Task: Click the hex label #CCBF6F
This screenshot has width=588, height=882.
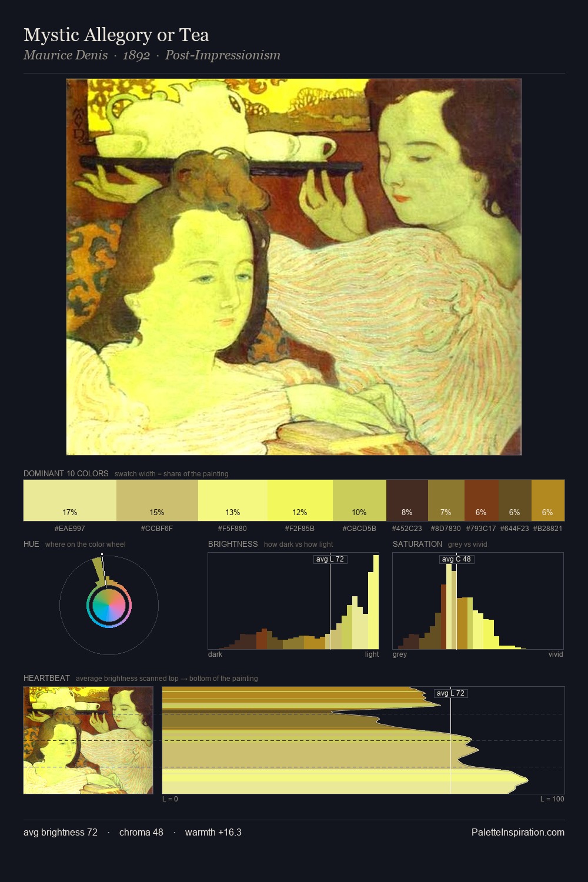Action: pyautogui.click(x=157, y=529)
